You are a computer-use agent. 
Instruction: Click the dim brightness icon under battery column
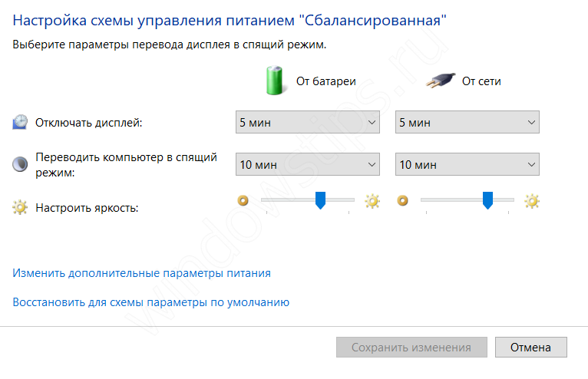[x=243, y=201]
